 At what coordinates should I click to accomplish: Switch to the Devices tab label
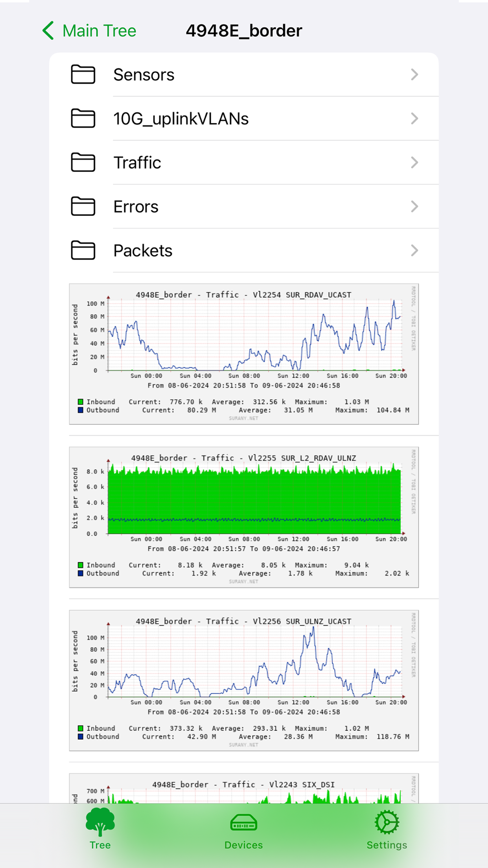[244, 845]
